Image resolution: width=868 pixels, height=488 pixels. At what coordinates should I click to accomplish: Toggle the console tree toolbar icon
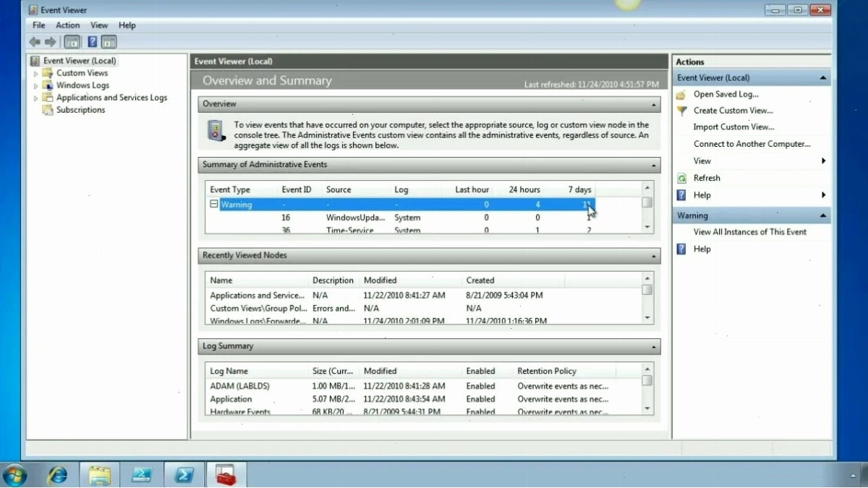pyautogui.click(x=72, y=42)
